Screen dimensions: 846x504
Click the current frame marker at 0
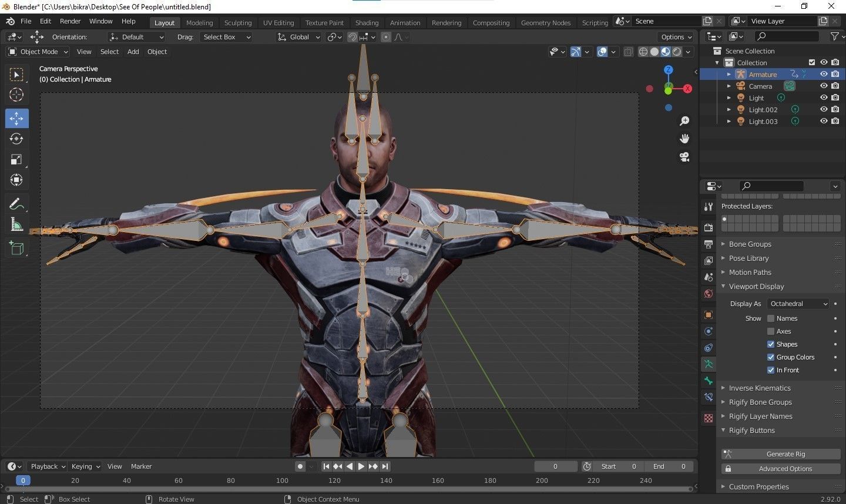[x=23, y=481]
